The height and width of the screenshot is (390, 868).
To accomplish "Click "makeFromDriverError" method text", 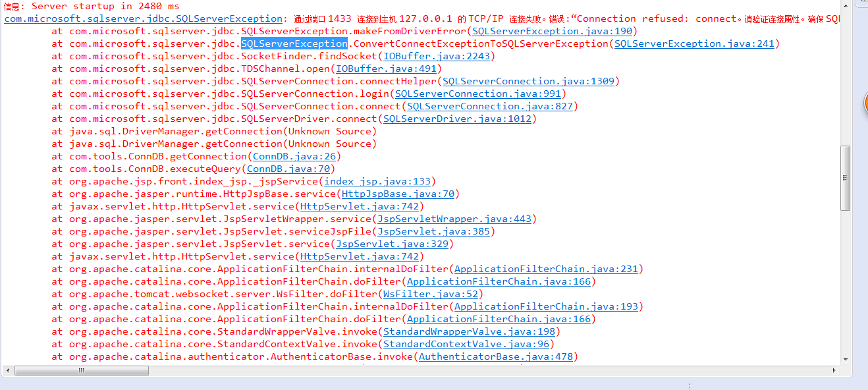I will click(410, 31).
